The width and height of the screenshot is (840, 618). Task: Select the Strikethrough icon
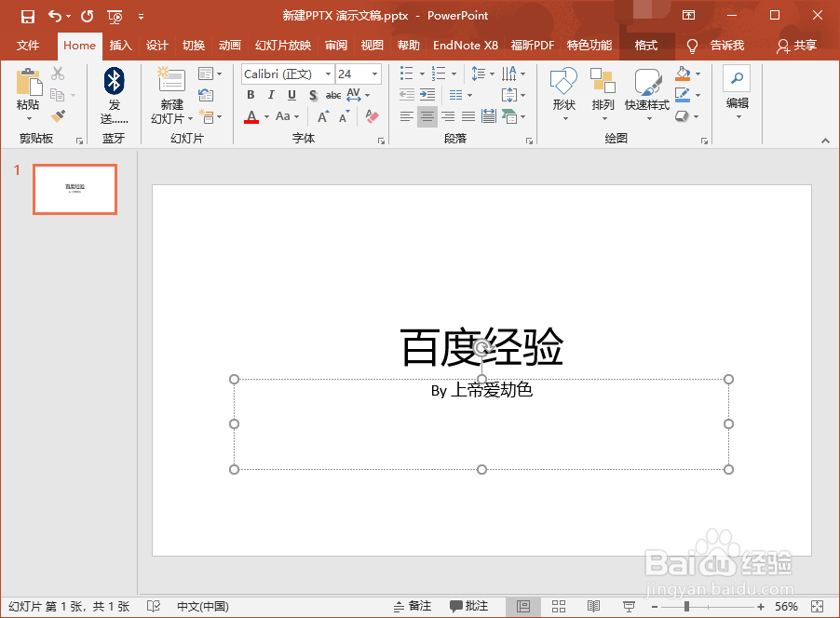tap(332, 95)
